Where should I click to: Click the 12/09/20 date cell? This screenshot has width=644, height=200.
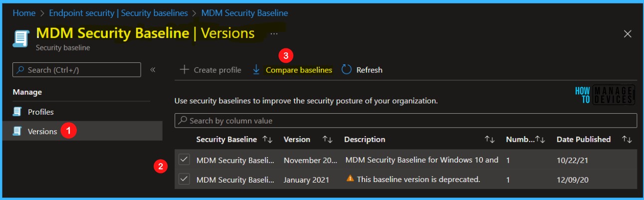[x=573, y=180]
